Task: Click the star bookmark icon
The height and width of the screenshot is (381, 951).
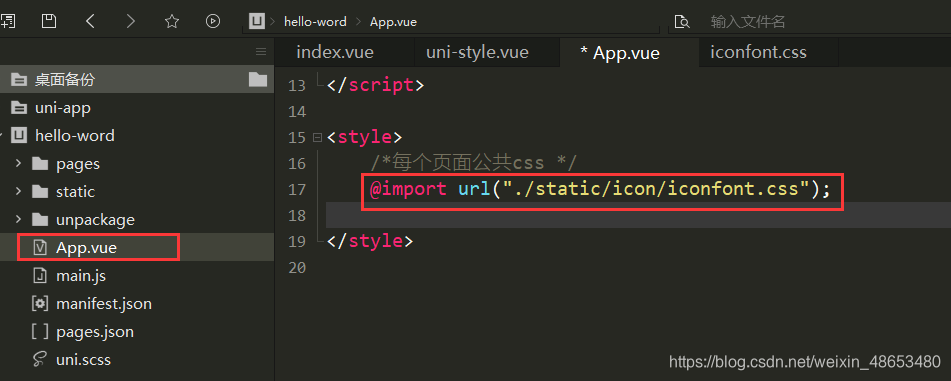Action: pyautogui.click(x=172, y=22)
